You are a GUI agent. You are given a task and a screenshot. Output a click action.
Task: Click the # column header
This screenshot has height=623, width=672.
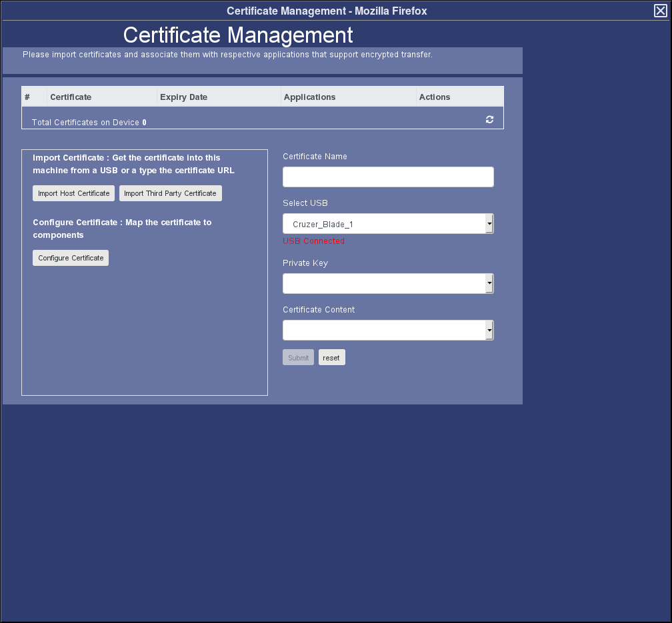click(x=27, y=97)
